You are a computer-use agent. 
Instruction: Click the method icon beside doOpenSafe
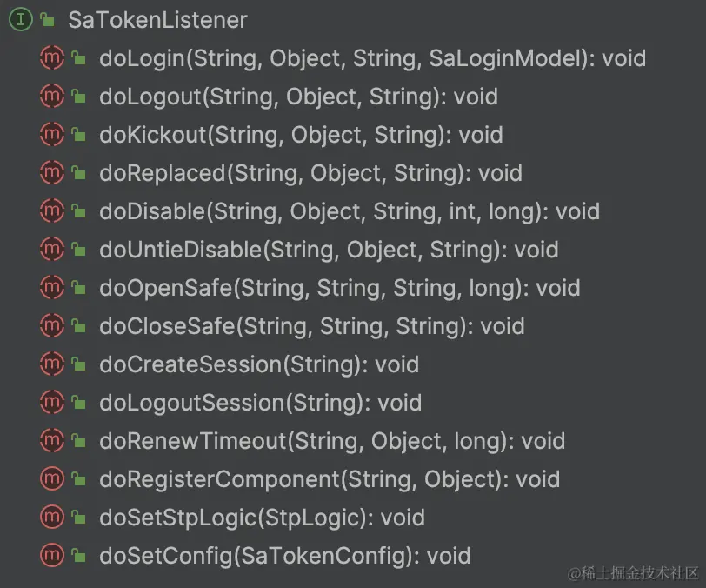point(52,288)
